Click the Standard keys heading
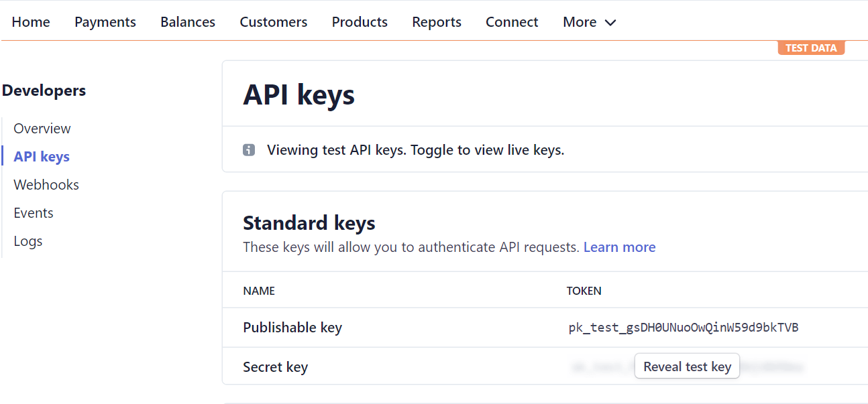The image size is (868, 404). coord(309,222)
